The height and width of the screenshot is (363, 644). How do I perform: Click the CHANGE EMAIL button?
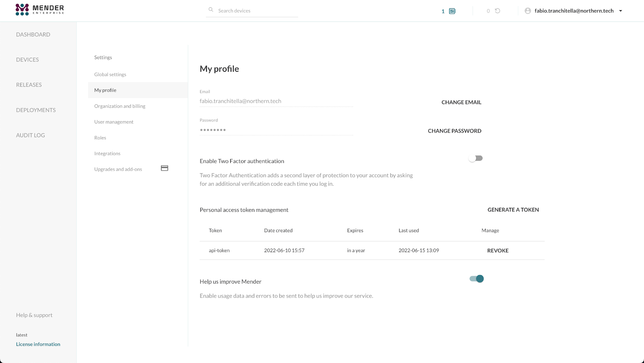point(461,102)
